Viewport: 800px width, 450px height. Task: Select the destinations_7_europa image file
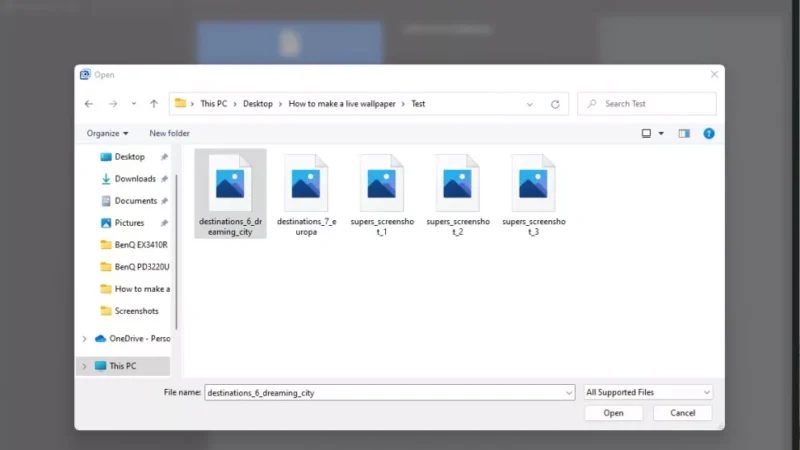coord(305,195)
